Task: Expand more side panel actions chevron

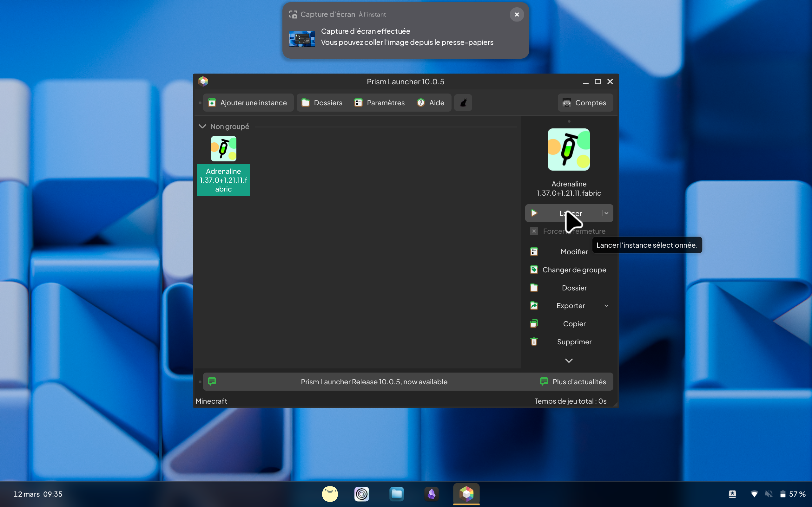Action: click(x=569, y=361)
